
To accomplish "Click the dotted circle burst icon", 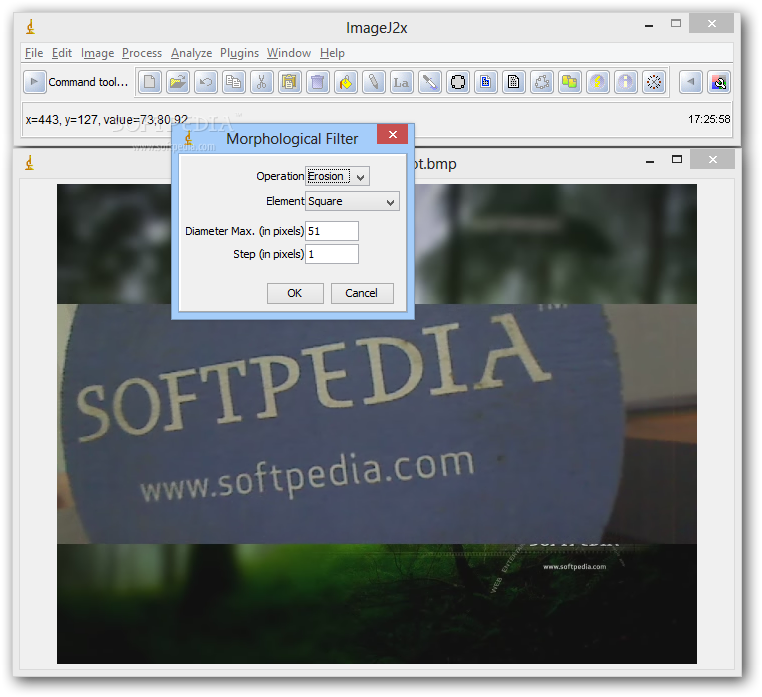I will [x=654, y=82].
